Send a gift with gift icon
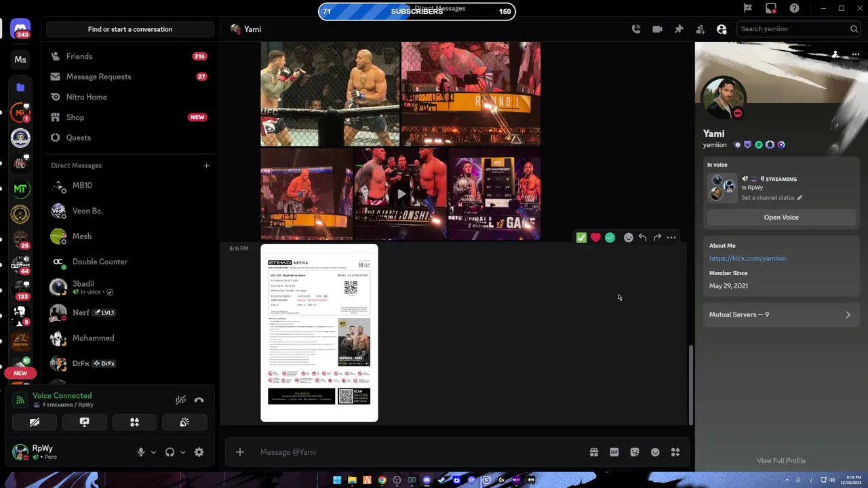Viewport: 868px width, 488px height. pyautogui.click(x=594, y=452)
